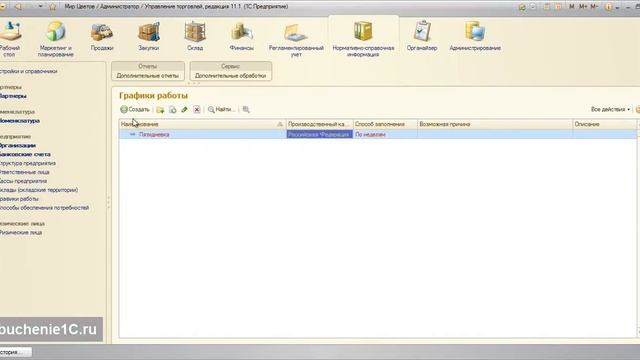
Task: Click the create new group folder icon
Action: tap(160, 109)
